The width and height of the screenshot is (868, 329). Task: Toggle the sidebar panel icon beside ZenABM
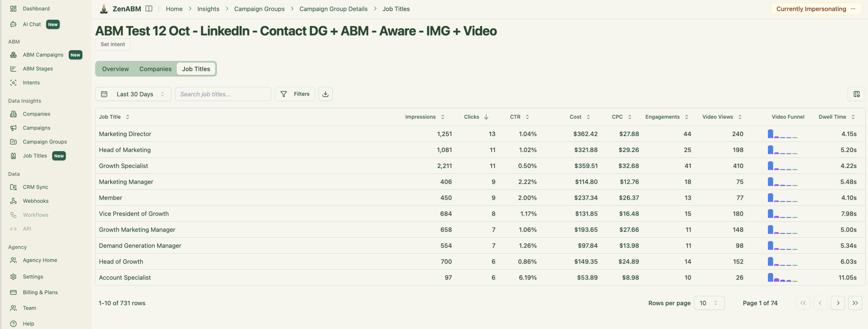pos(149,9)
